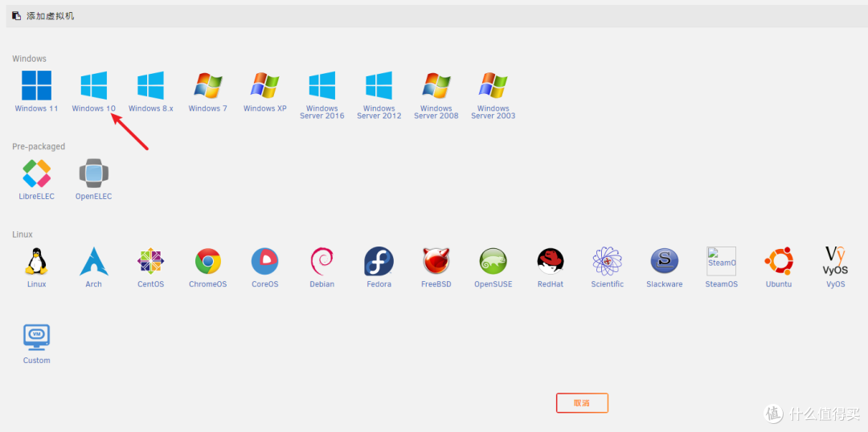Select the Windows 7 flag icon
868x432 pixels.
pyautogui.click(x=207, y=85)
